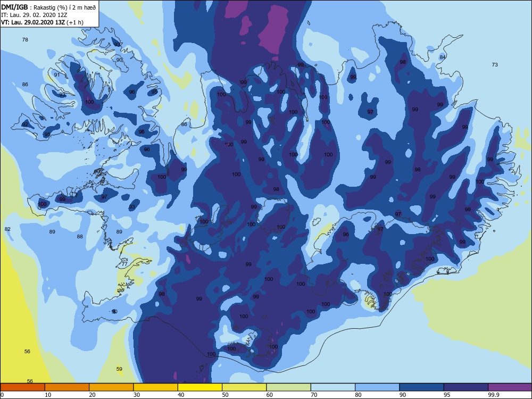Pick the light green 60–70 legend swatch
Screen dimensions: 532x399
coord(289,387)
